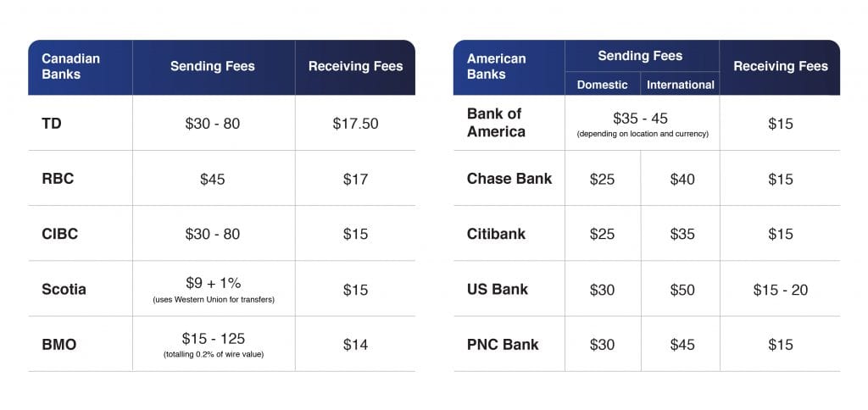Click RBC's $45 sending fee cell
This screenshot has width=868, height=410.
[x=213, y=180]
